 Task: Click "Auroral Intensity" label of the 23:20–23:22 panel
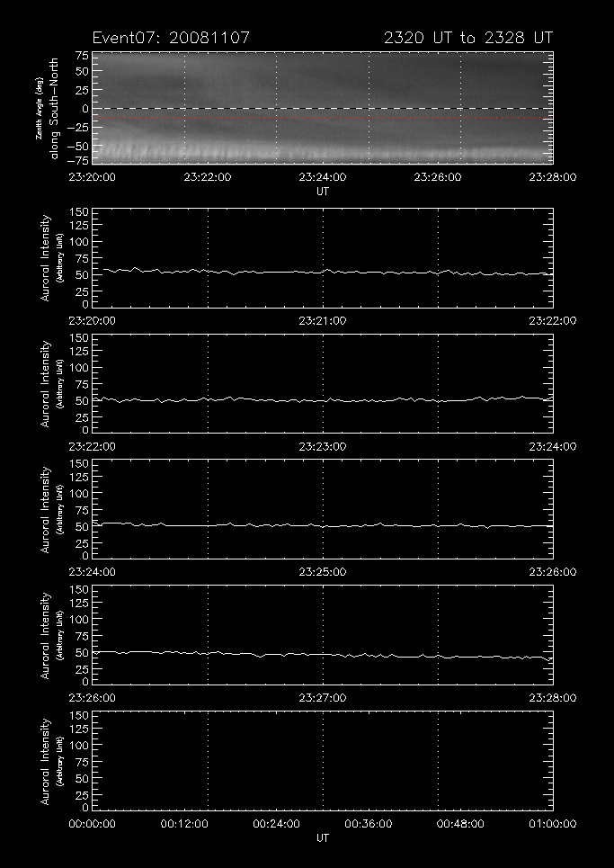pos(45,258)
